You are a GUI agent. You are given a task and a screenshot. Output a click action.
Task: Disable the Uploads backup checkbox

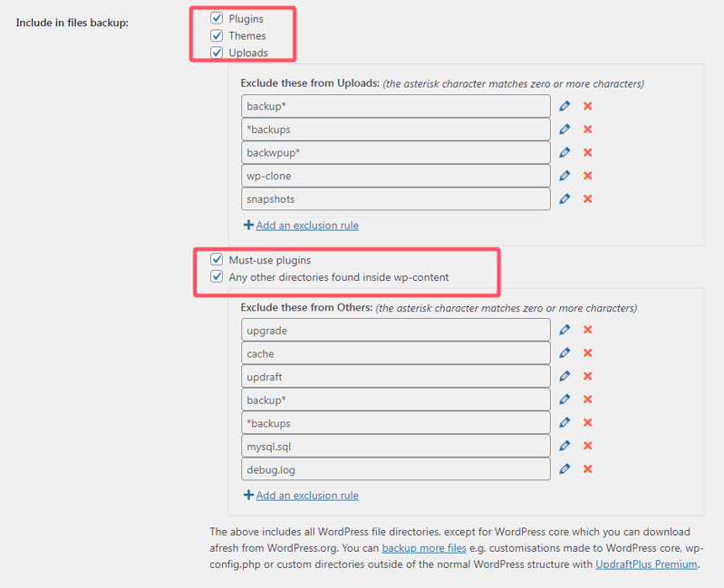[217, 53]
